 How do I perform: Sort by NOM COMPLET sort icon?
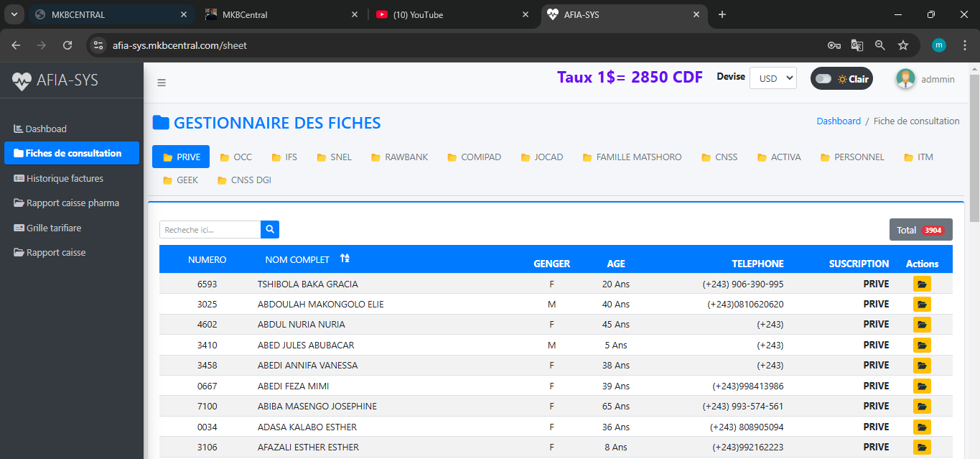tap(345, 259)
